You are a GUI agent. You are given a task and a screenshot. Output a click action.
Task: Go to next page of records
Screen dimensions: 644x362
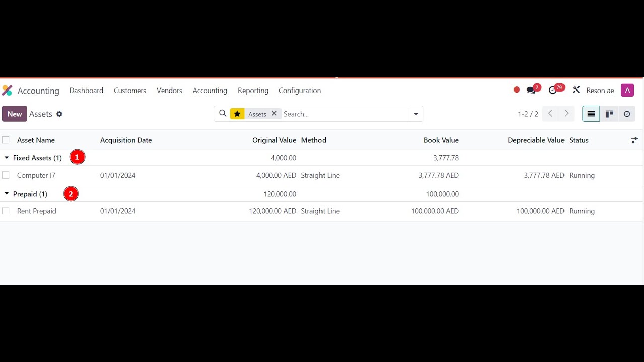click(x=566, y=114)
